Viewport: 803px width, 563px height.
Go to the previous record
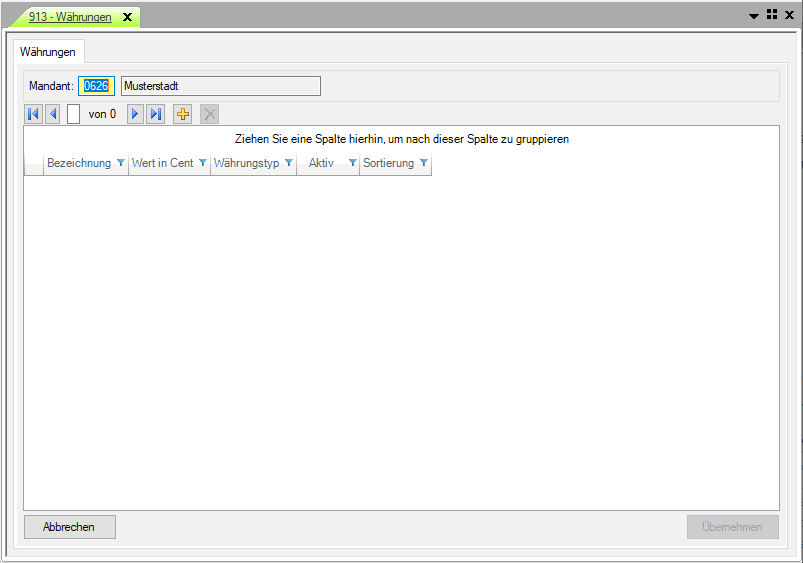pyautogui.click(x=52, y=114)
